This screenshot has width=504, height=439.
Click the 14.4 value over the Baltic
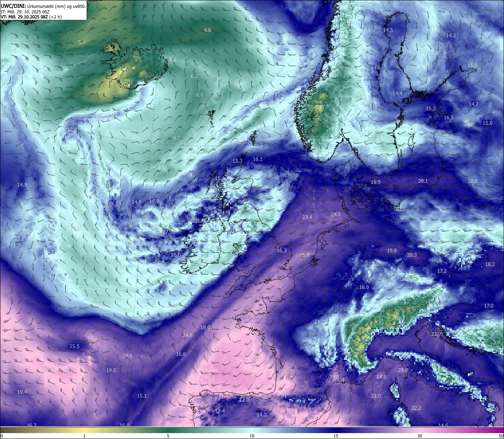tap(397, 94)
